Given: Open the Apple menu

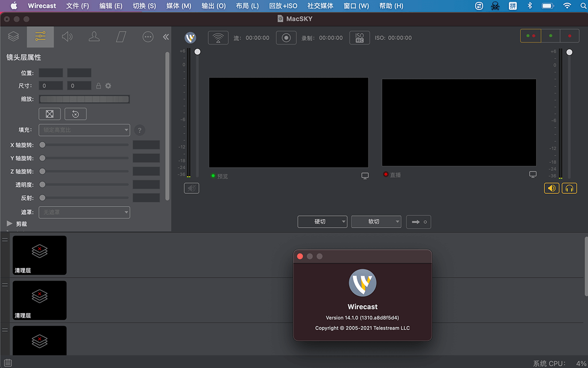Looking at the screenshot, I should coord(14,6).
